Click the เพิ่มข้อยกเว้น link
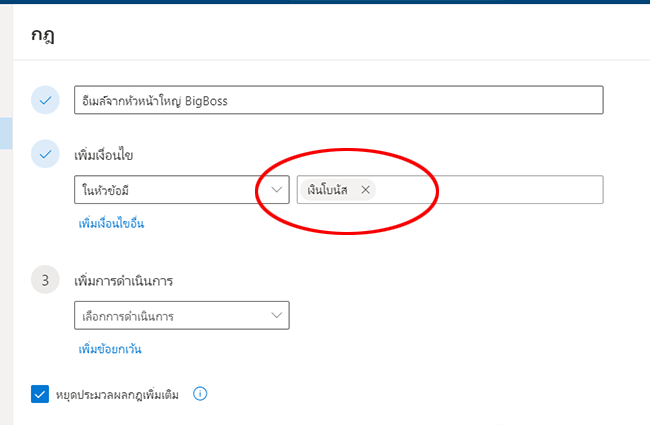 coord(110,349)
